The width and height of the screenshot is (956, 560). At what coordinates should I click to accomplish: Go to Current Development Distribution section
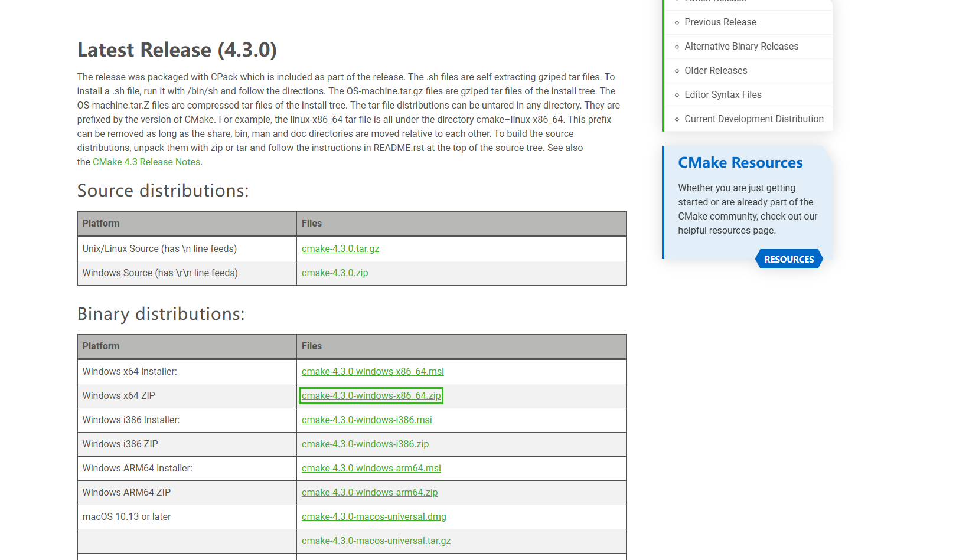coord(754,119)
